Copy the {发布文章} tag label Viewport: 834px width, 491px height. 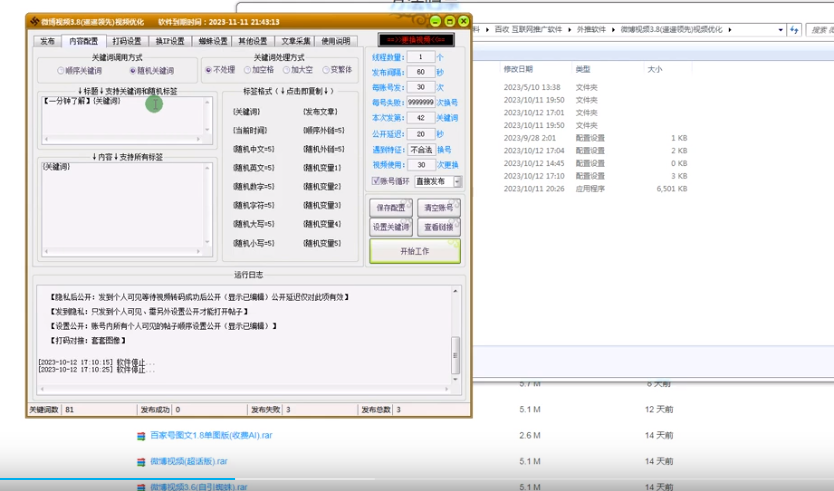(x=320, y=112)
